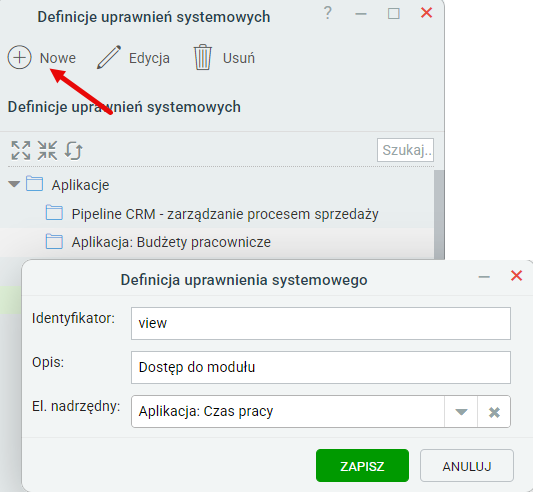Click the Opis input field
This screenshot has height=492, width=533.
(321, 367)
